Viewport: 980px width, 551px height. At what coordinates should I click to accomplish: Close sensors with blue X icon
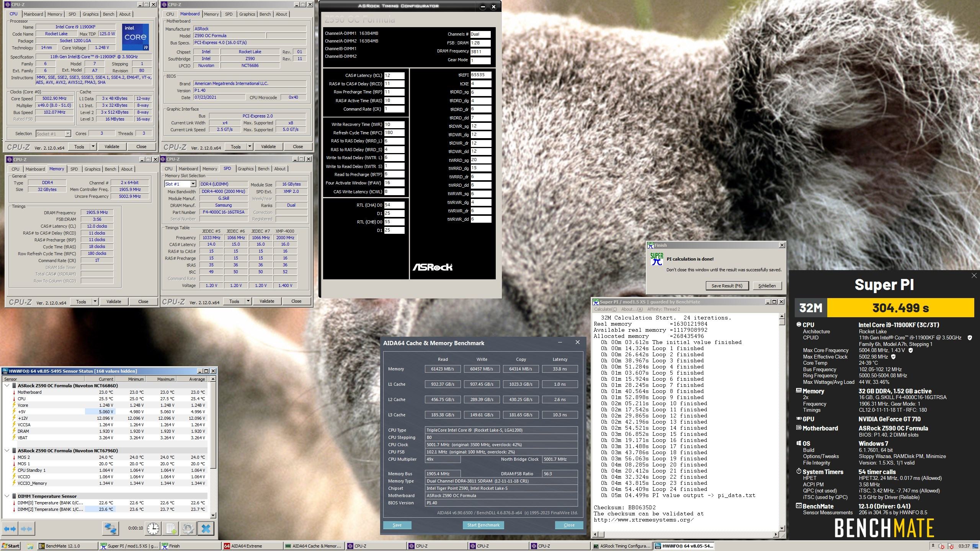point(206,529)
